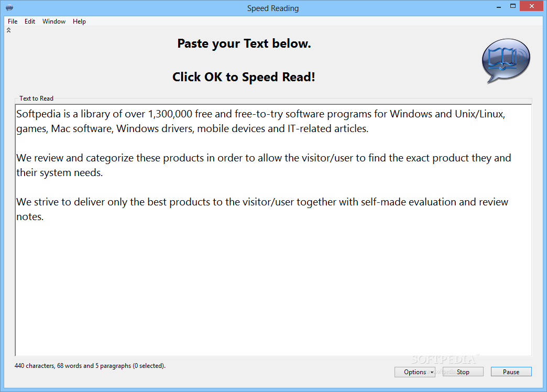Viewport: 547px width, 392px height.
Task: Open the Help menu
Action: click(x=79, y=21)
